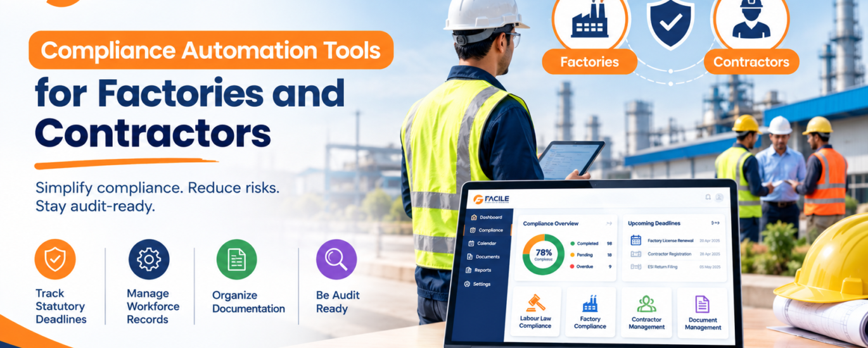
Task: Open Settings in the laptop sidebar
Action: (x=478, y=284)
